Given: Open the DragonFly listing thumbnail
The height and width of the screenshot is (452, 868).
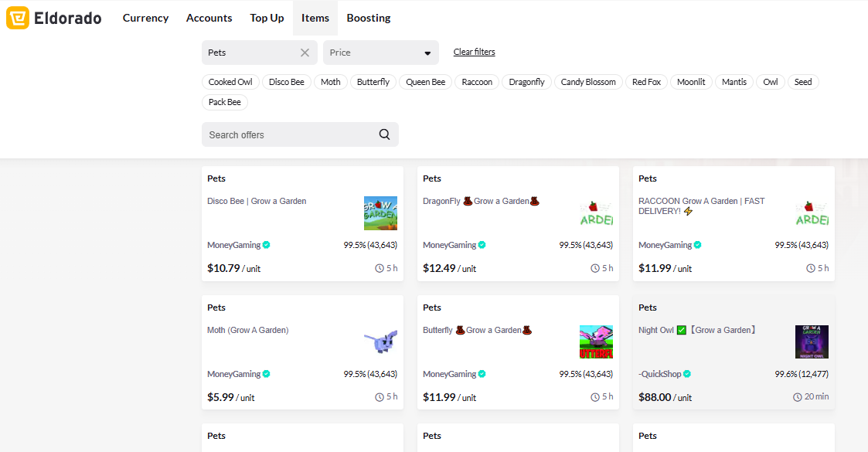Looking at the screenshot, I should (596, 213).
